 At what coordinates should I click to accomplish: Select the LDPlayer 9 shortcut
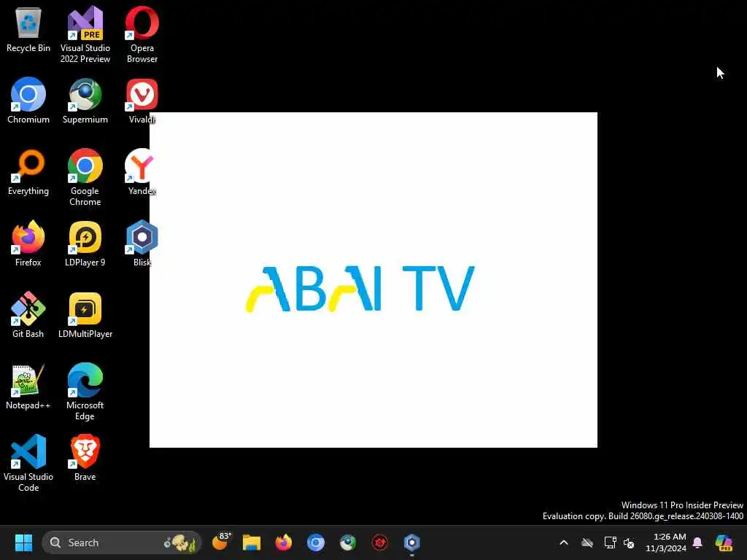click(85, 244)
